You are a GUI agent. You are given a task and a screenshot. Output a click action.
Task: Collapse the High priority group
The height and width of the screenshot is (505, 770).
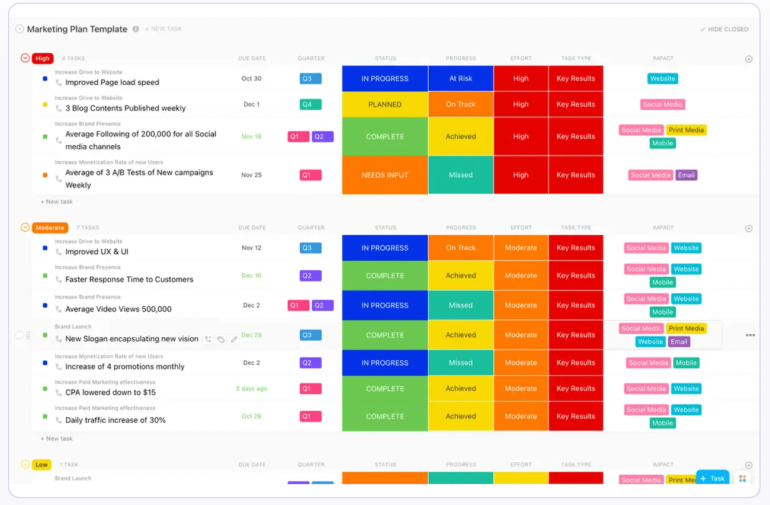pos(25,58)
